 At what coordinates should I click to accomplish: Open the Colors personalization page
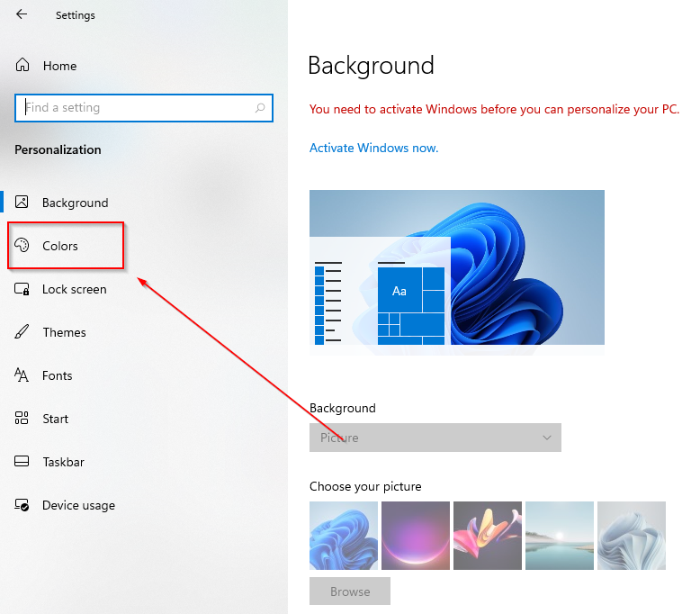pyautogui.click(x=60, y=246)
